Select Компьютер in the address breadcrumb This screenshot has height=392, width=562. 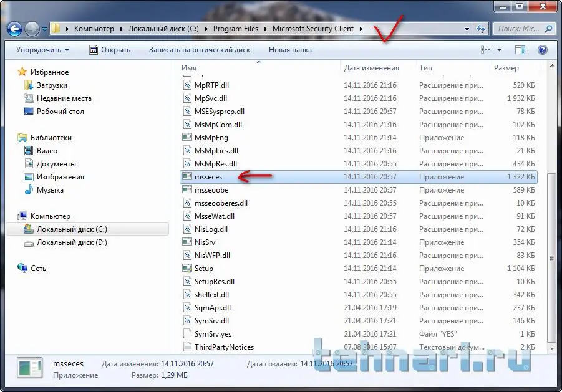[x=94, y=29]
